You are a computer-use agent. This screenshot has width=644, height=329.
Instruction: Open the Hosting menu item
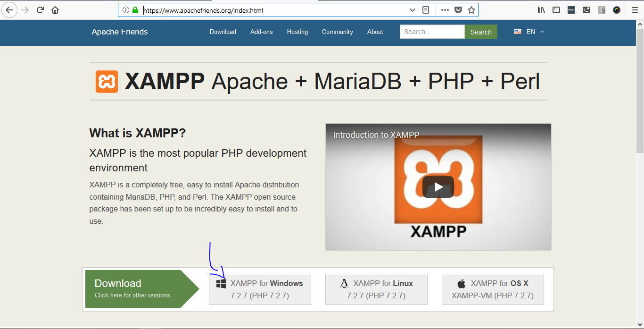[x=297, y=32]
